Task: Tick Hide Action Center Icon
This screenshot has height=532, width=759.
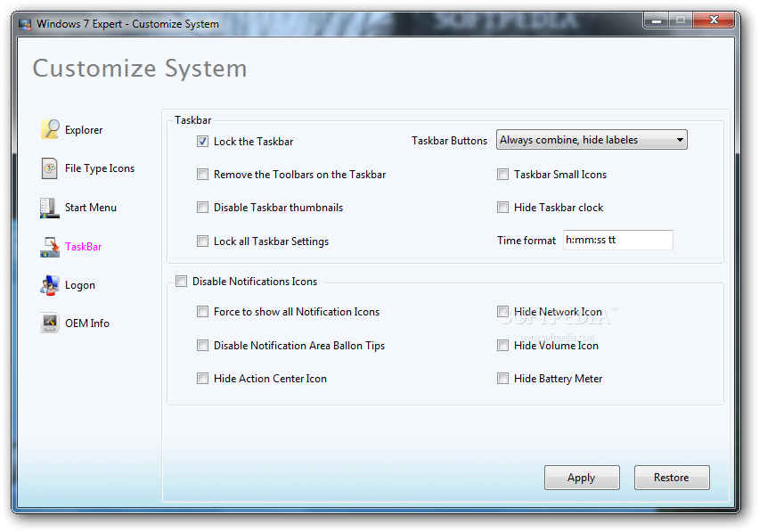Action: tap(202, 379)
